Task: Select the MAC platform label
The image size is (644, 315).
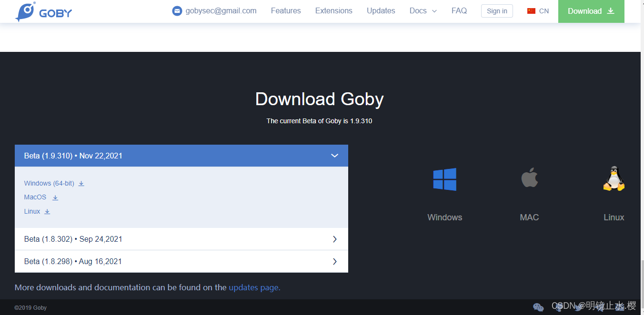Action: (x=529, y=217)
